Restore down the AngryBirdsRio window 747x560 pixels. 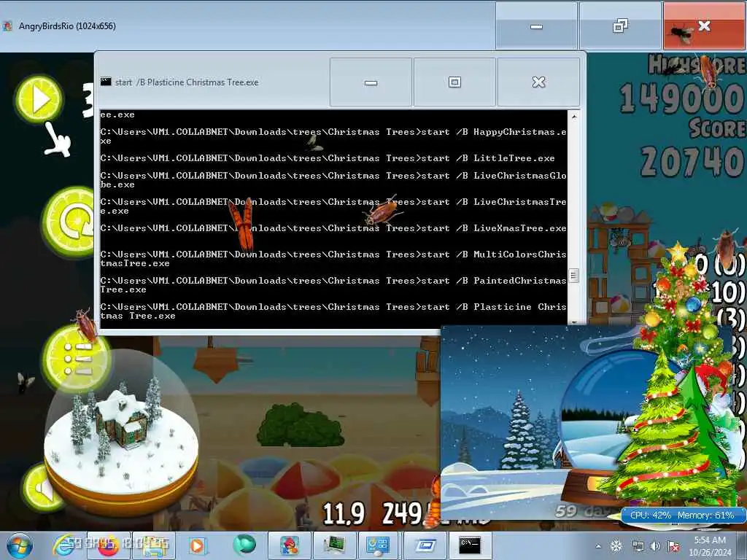[x=620, y=26]
